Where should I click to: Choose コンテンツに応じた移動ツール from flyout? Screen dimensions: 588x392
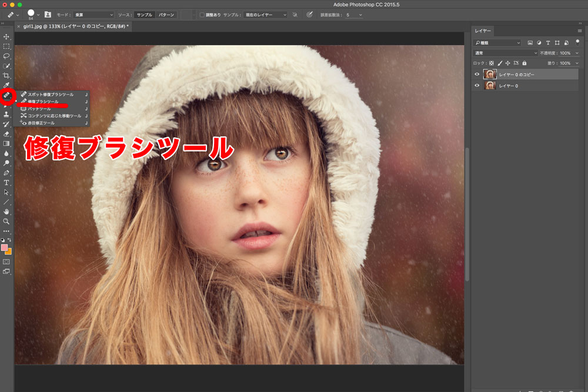(52, 116)
